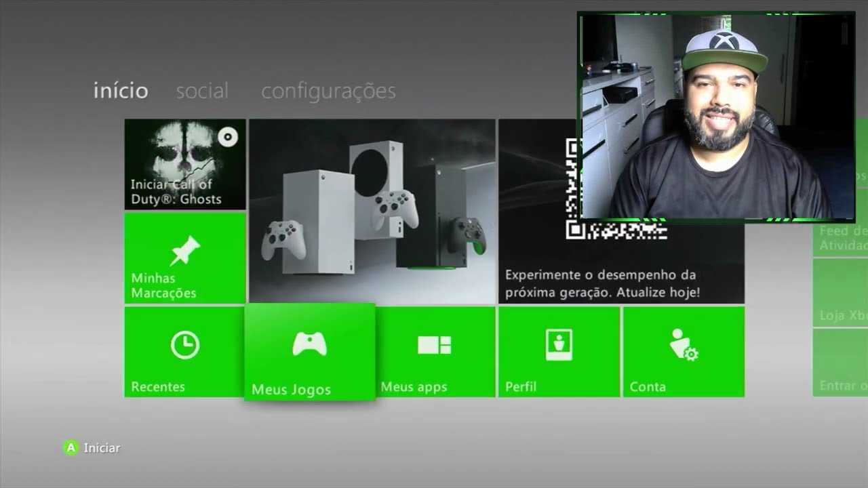The image size is (868, 488).
Task: Open Meus Jogos label
Action: coord(291,390)
